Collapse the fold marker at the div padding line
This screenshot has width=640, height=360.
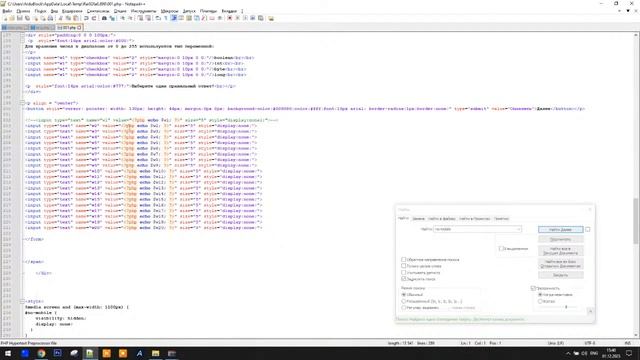point(22,35)
